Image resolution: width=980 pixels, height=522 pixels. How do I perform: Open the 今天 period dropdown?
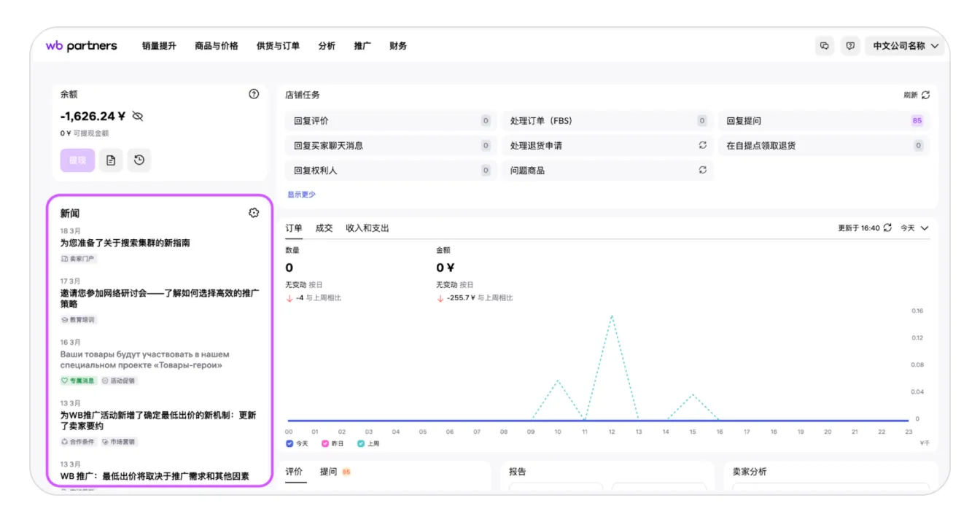point(914,228)
